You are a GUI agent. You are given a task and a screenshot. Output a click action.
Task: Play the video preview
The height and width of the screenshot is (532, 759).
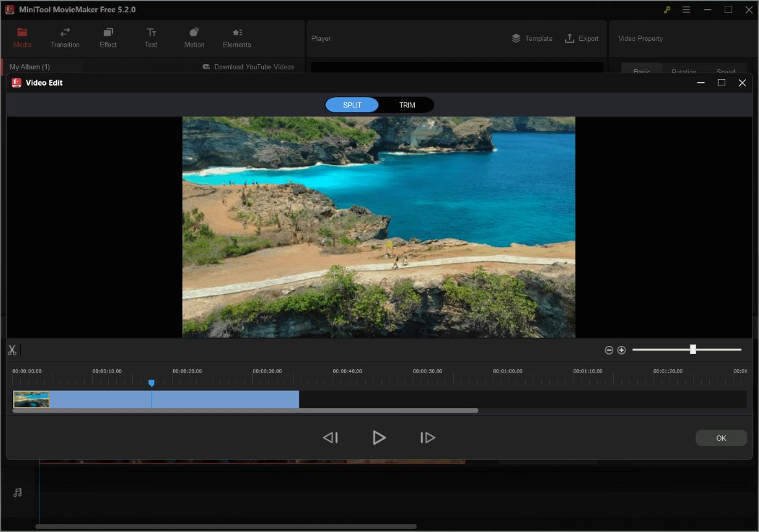(x=380, y=437)
